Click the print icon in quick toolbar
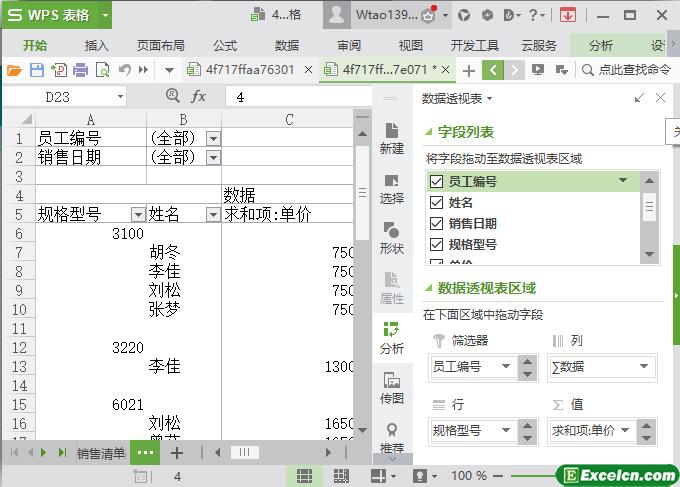Viewport: 680px width, 487px height. (x=80, y=70)
